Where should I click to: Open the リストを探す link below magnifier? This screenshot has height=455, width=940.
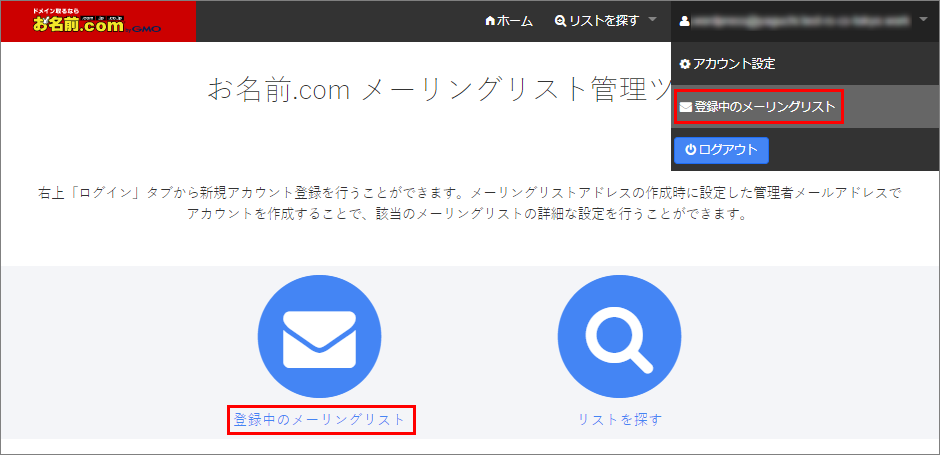tap(620, 420)
